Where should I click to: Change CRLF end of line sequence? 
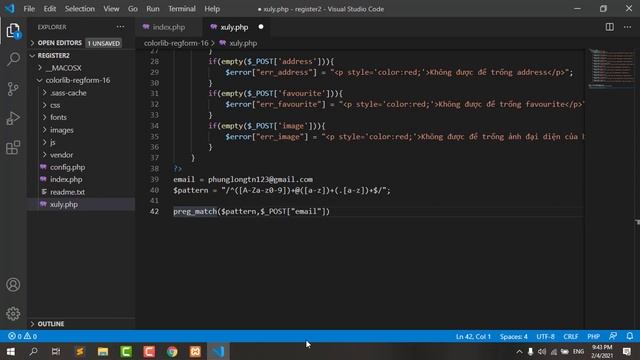click(571, 336)
